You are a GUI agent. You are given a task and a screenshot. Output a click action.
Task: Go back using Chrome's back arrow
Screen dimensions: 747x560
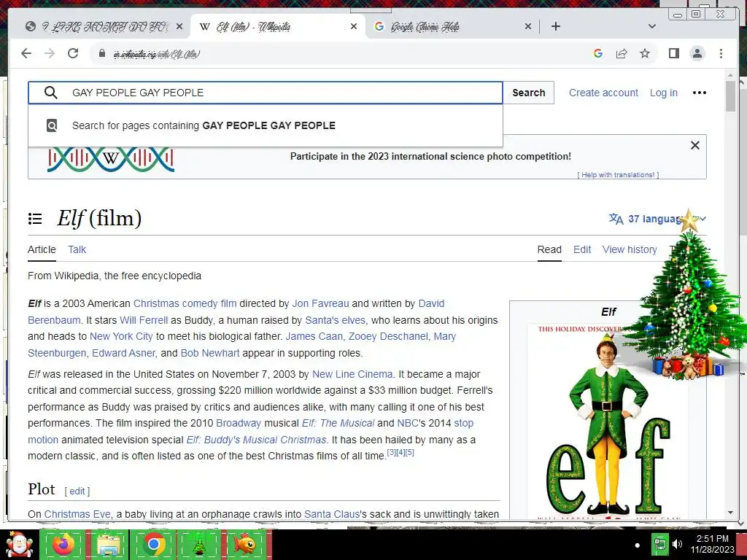[x=26, y=53]
